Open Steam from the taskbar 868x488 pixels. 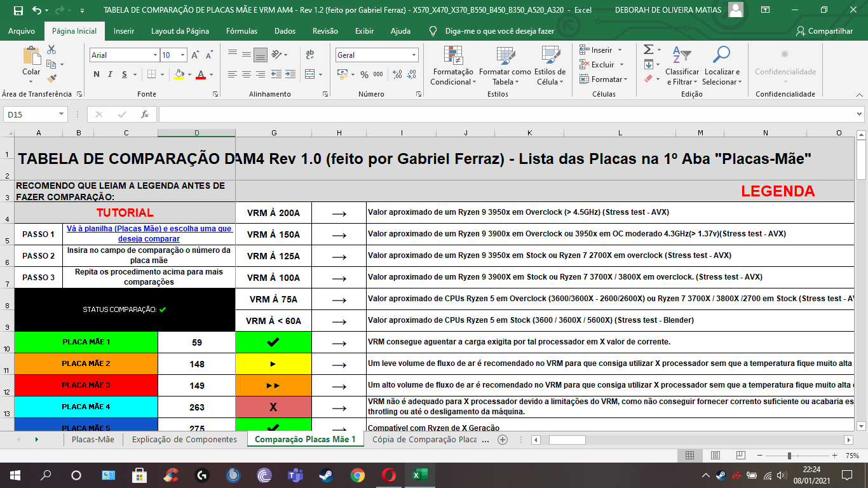(327, 475)
